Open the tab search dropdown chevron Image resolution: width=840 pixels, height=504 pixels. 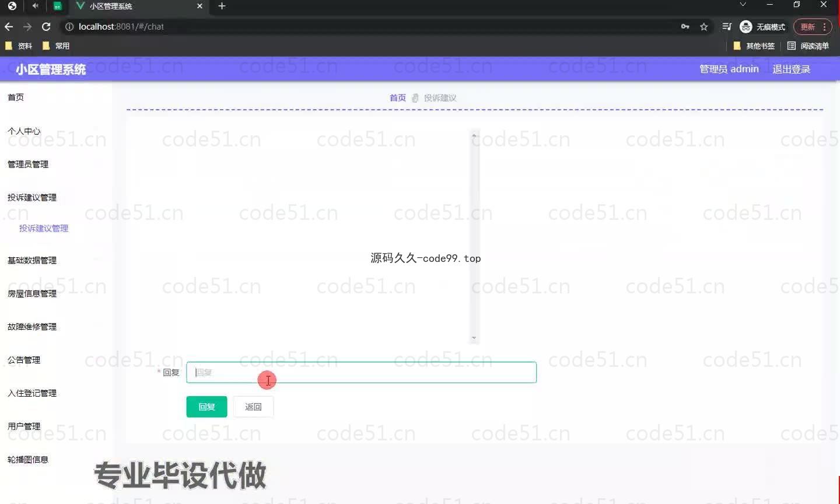tap(743, 5)
